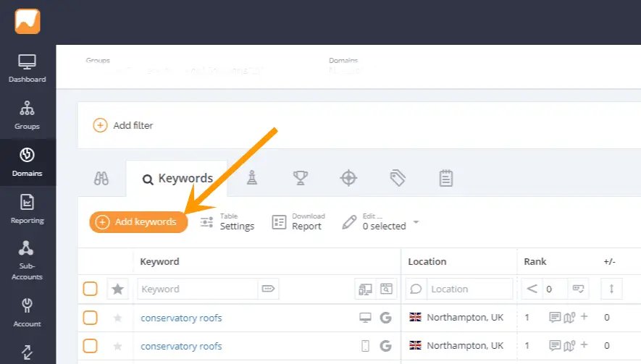Star the desktop conservatory roofs keyword
The image size is (641, 364).
(x=118, y=318)
